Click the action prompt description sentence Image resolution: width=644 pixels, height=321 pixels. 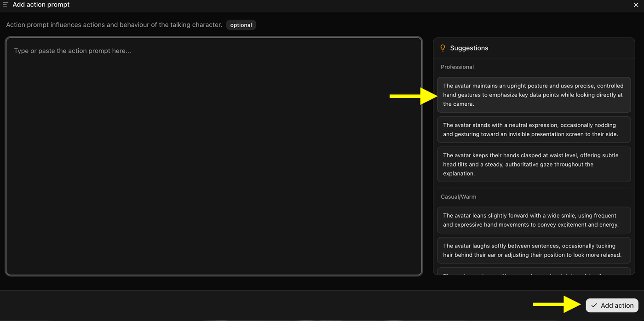tap(114, 25)
